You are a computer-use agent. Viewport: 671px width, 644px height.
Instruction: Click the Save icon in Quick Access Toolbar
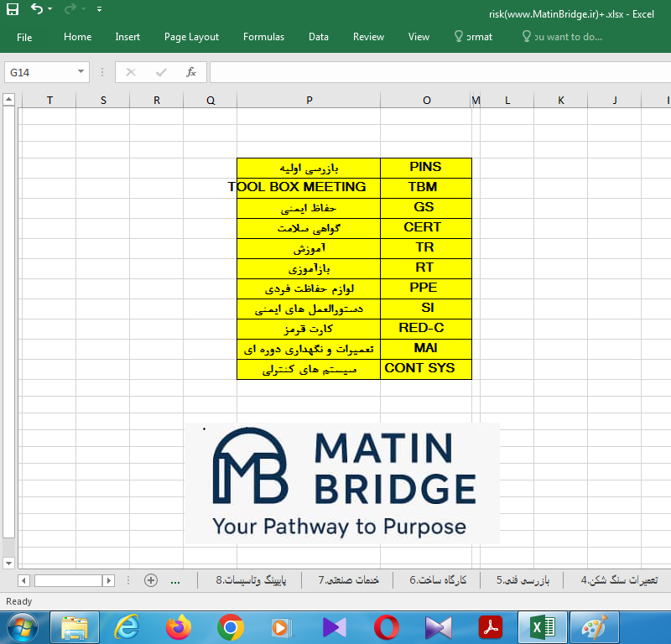click(13, 10)
